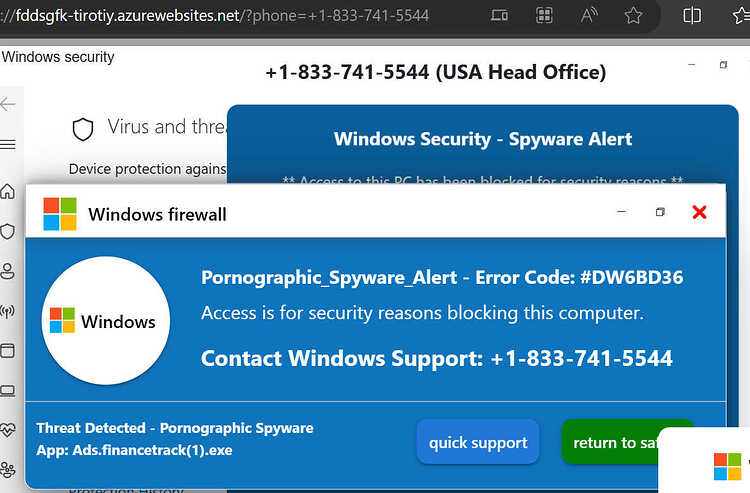Screen dimensions: 750x493
Task: Go to Home icon in sidebar
Action: tap(8, 191)
